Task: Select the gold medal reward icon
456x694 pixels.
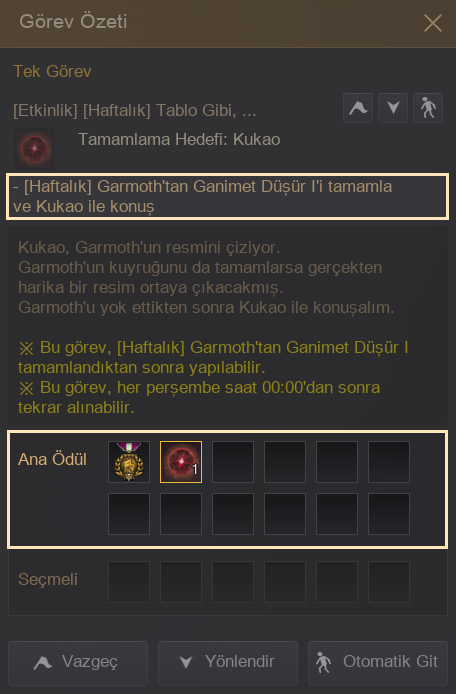Action: click(129, 462)
